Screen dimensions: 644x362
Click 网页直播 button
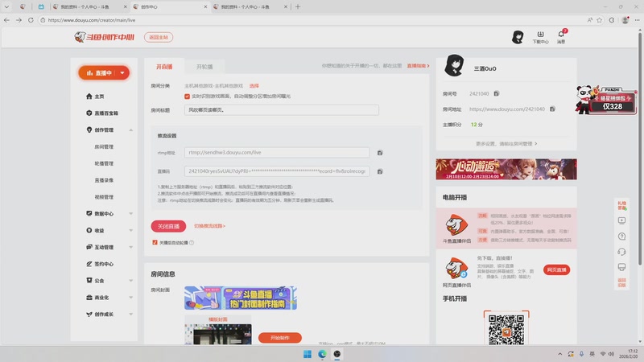coord(556,269)
